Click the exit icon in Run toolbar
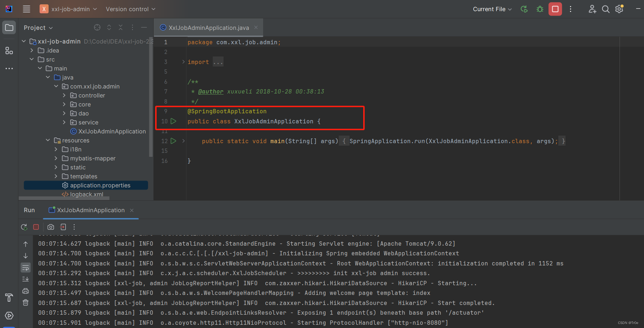The width and height of the screenshot is (644, 328). [63, 227]
